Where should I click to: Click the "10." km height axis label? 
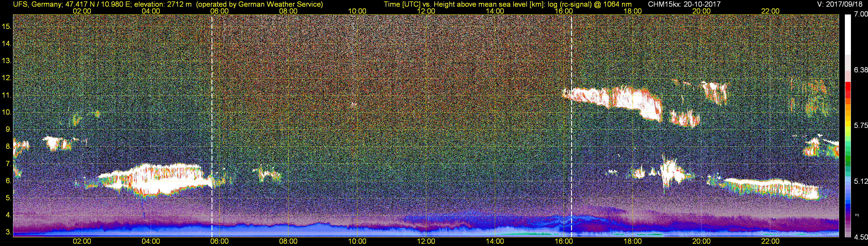(x=7, y=112)
